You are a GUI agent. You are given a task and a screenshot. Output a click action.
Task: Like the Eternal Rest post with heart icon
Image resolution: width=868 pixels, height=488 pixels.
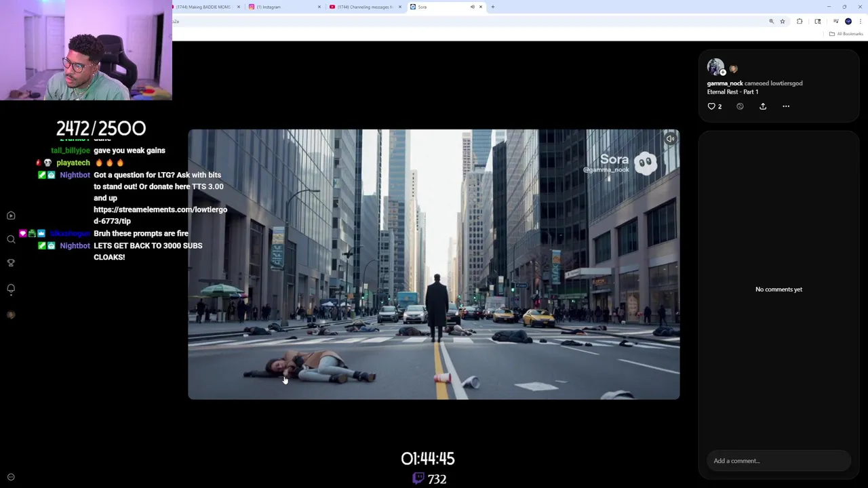(711, 106)
